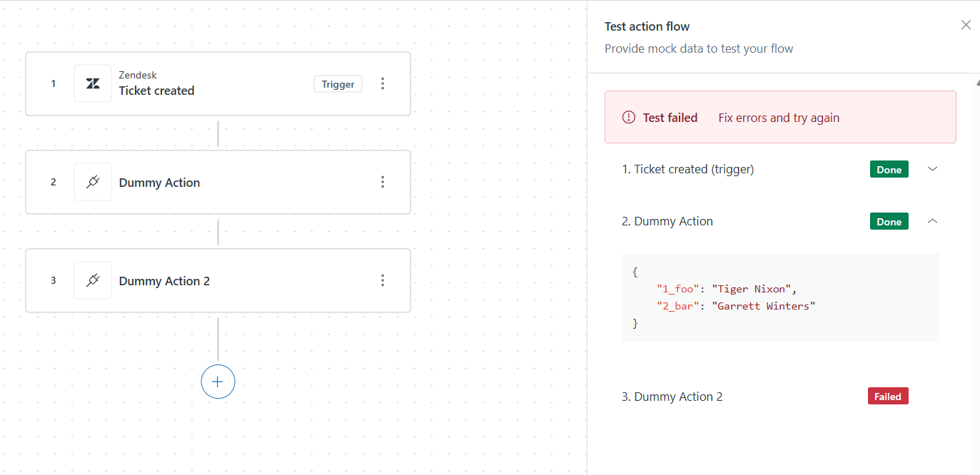Click the Done badge next to Ticket created
The width and height of the screenshot is (980, 475).
(889, 170)
